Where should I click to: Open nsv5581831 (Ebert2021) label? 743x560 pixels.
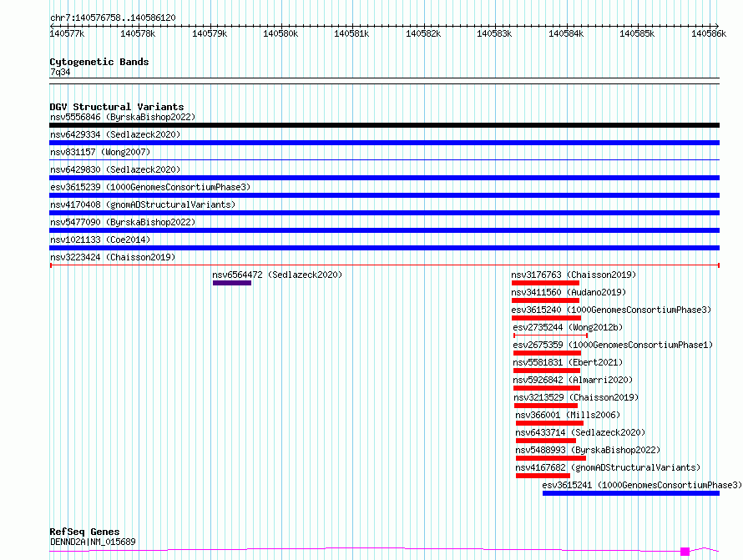point(568,362)
